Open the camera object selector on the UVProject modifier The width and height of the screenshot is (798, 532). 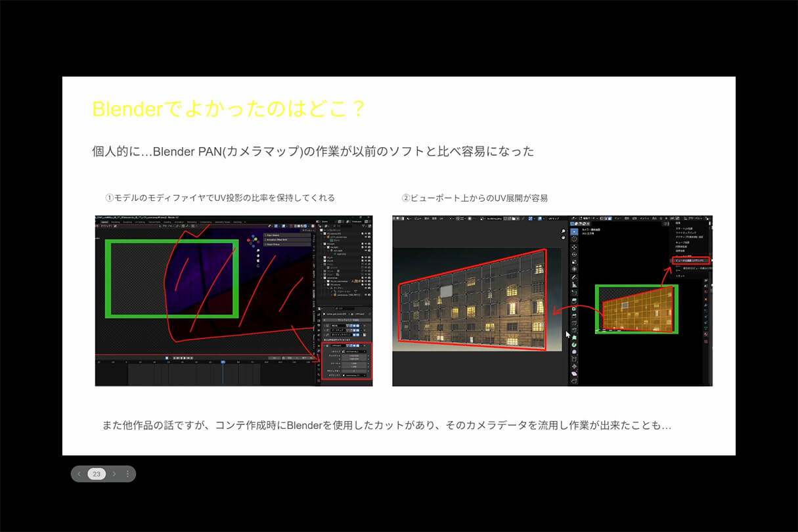click(355, 376)
